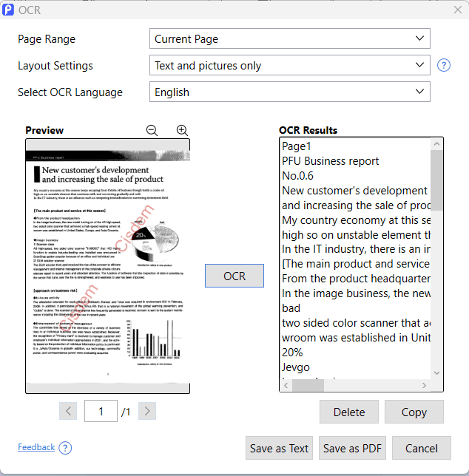
Task: Zoom in the preview image
Action: point(182,130)
